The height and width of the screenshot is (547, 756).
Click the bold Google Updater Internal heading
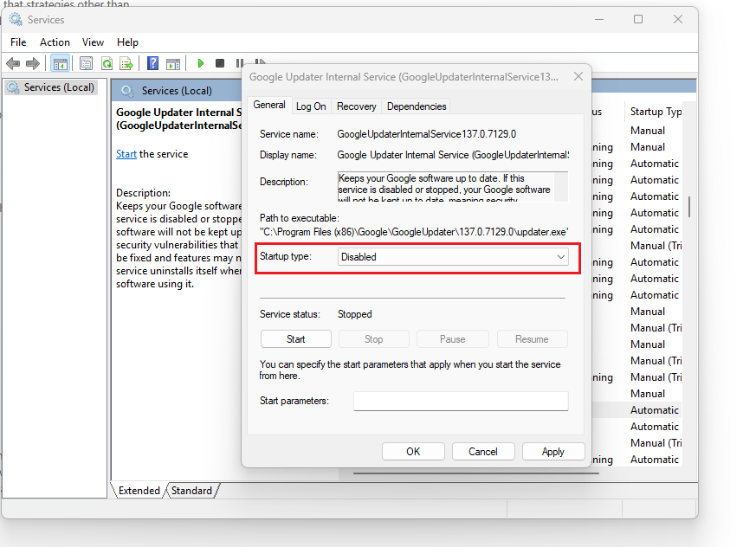tap(179, 119)
